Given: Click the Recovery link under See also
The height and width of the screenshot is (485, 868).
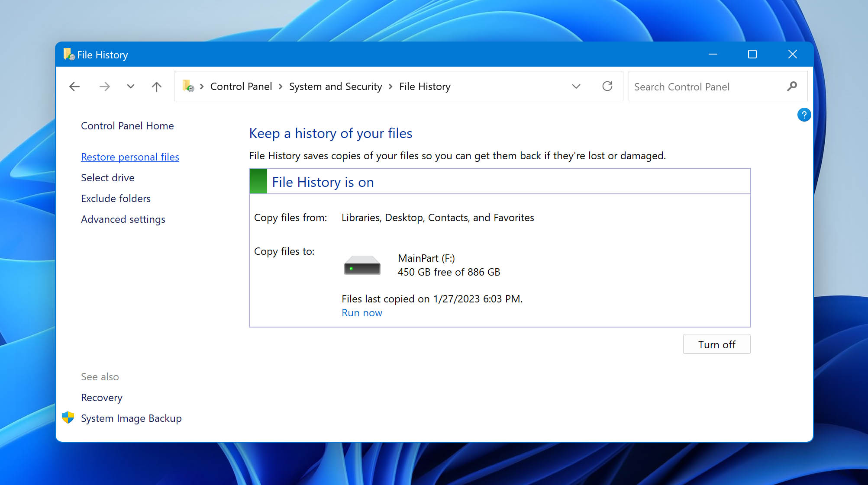Looking at the screenshot, I should tap(101, 398).
